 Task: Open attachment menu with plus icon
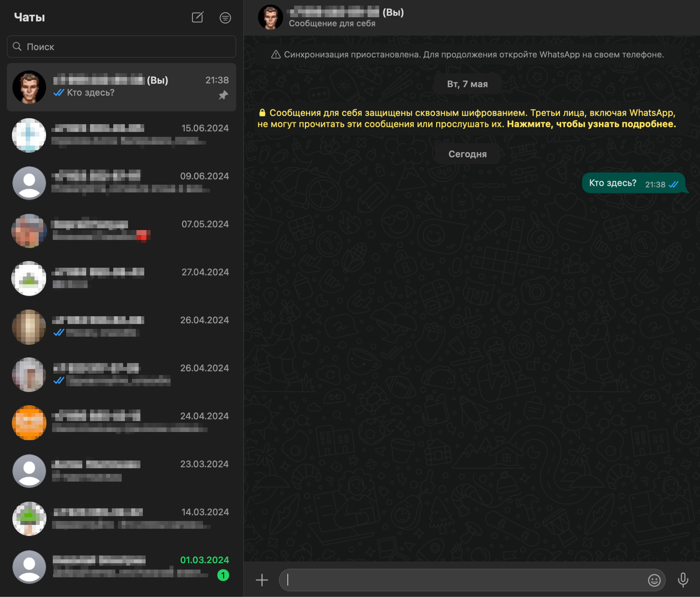point(262,580)
